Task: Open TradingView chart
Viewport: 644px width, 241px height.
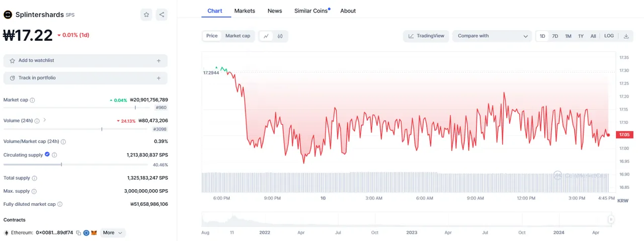Action: 426,36
